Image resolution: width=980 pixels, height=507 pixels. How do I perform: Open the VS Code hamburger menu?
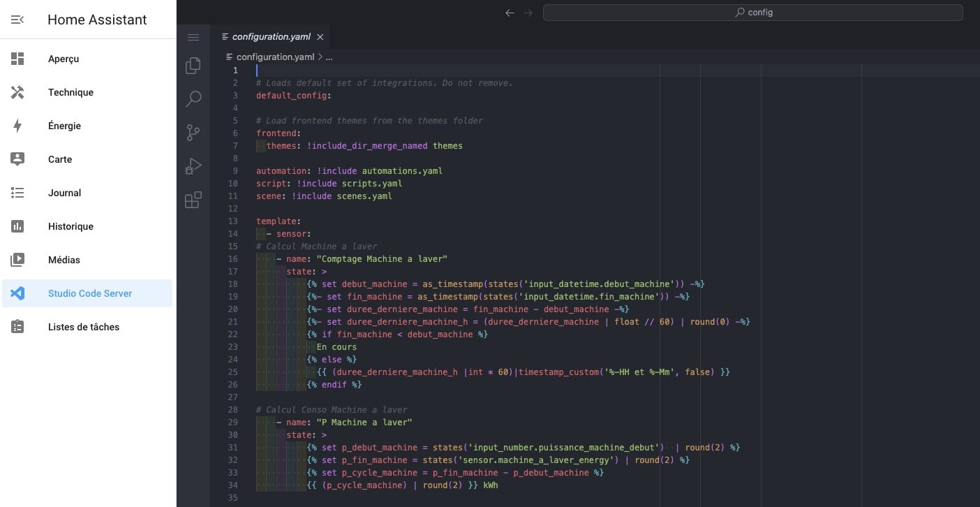pyautogui.click(x=193, y=37)
